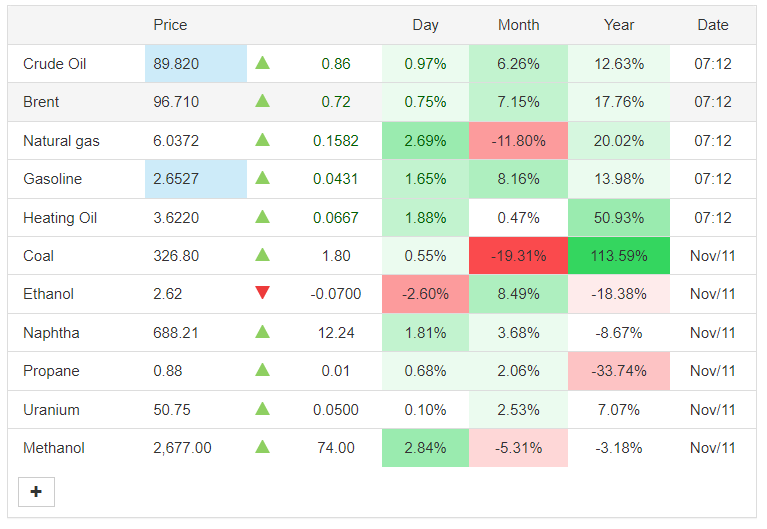Click Uranium day change 0.10%
This screenshot has width=767, height=529.
425,410
